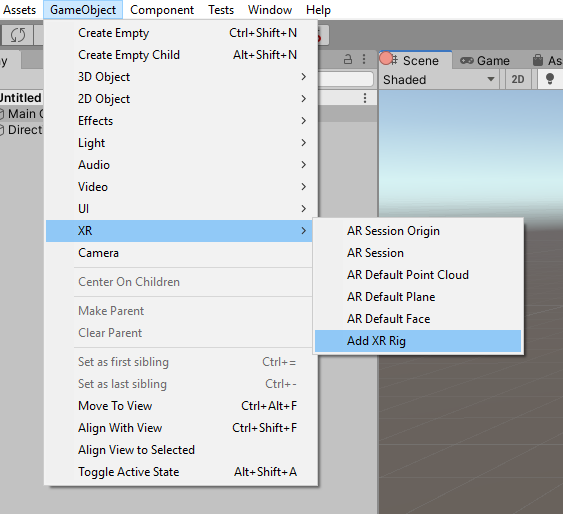Open the Component menu in menu bar
The width and height of the screenshot is (563, 514).
pos(162,10)
